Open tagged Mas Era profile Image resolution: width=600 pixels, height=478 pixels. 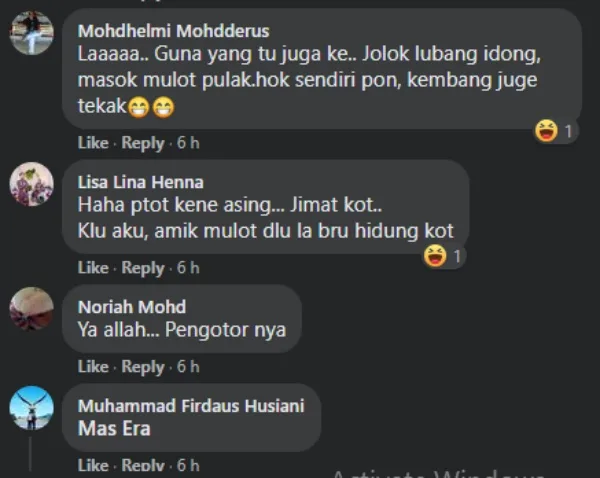pyautogui.click(x=114, y=429)
